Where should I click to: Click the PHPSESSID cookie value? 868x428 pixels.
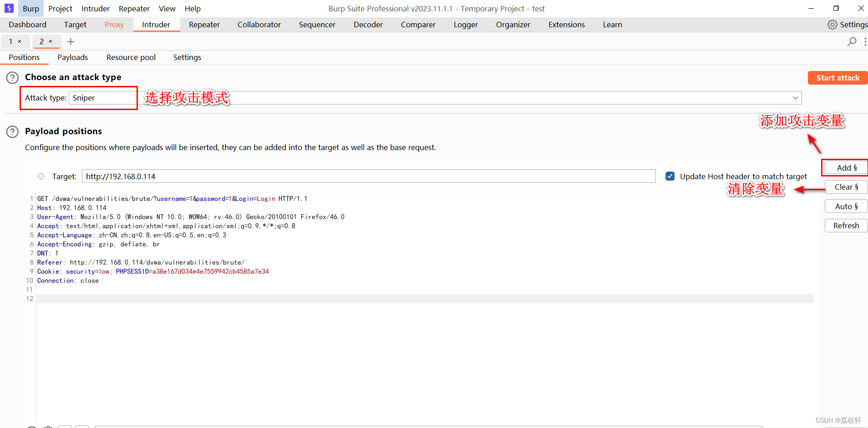211,272
